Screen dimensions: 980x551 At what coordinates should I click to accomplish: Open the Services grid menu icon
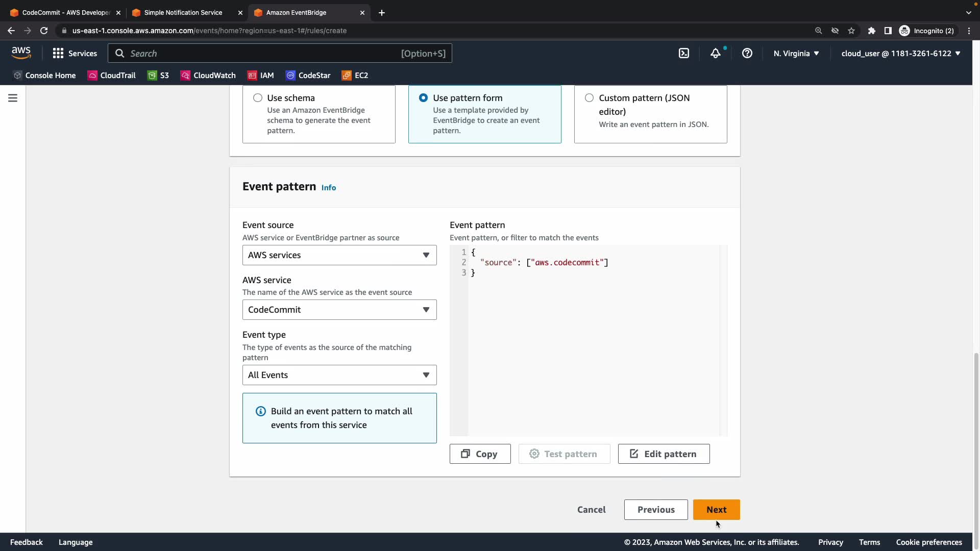[58, 53]
